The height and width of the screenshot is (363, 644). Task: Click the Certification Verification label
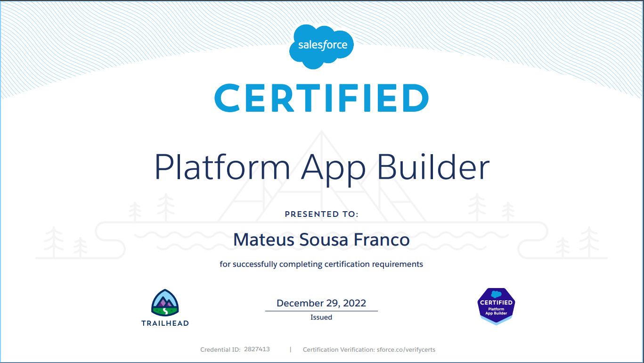(339, 349)
